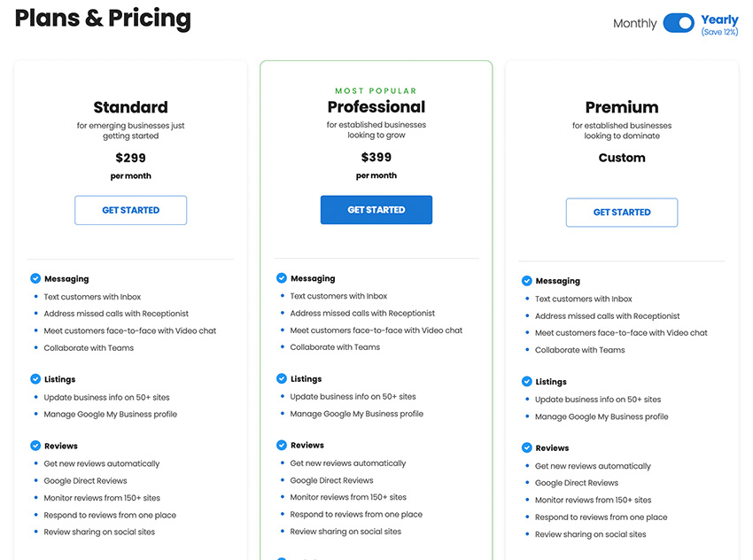Click Get Started for the Premium plan

622,213
